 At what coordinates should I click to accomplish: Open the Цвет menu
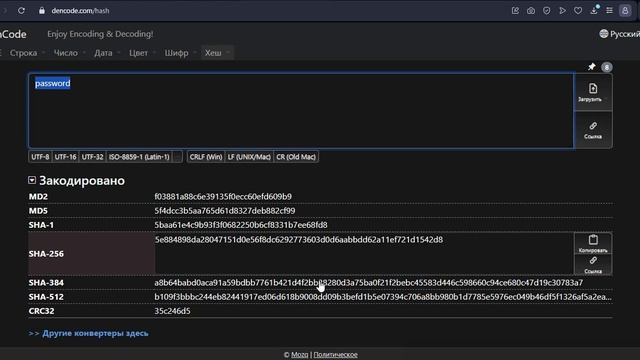142,53
